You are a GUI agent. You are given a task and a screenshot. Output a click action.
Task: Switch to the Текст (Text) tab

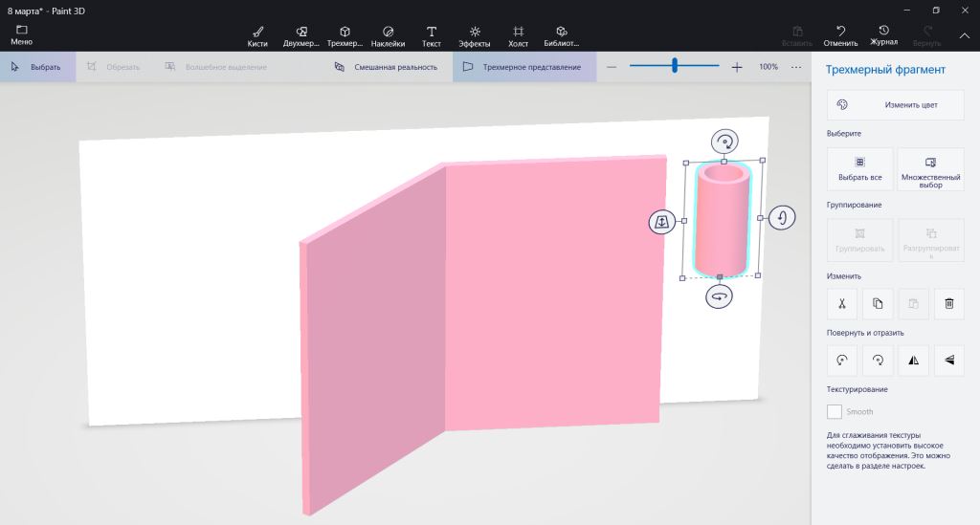[x=432, y=36]
